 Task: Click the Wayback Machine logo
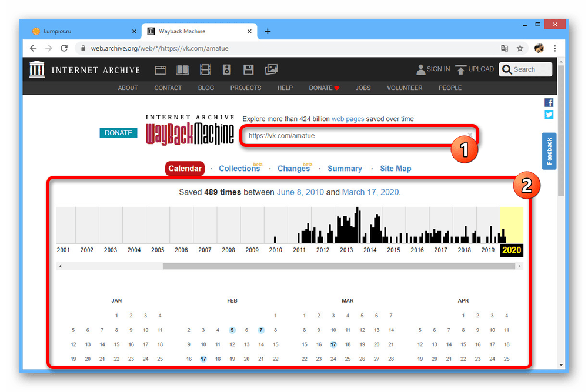pos(190,130)
